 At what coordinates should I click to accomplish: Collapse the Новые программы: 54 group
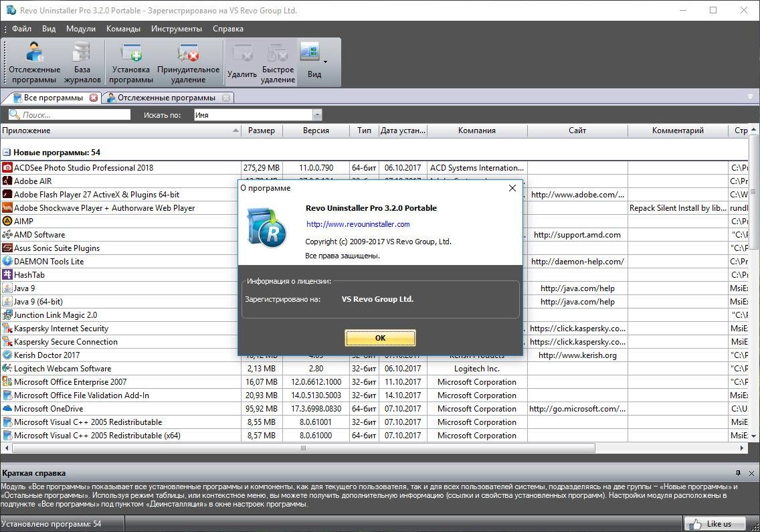pyautogui.click(x=6, y=153)
